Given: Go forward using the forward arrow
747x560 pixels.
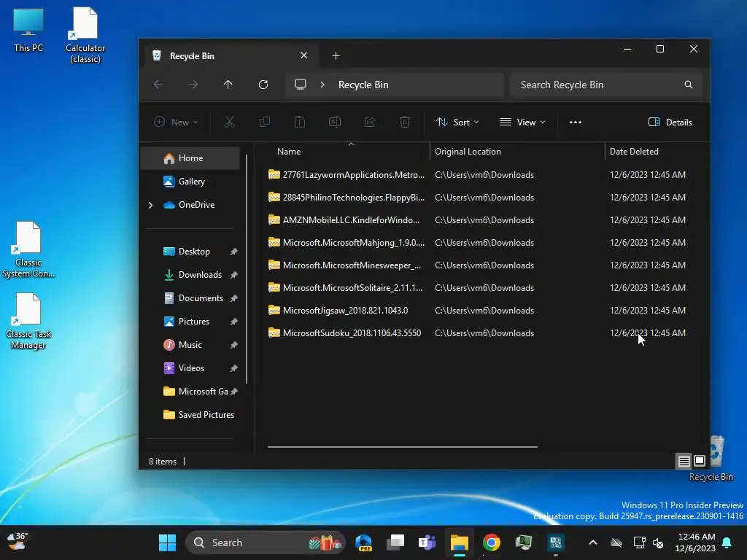Looking at the screenshot, I should click(x=193, y=85).
